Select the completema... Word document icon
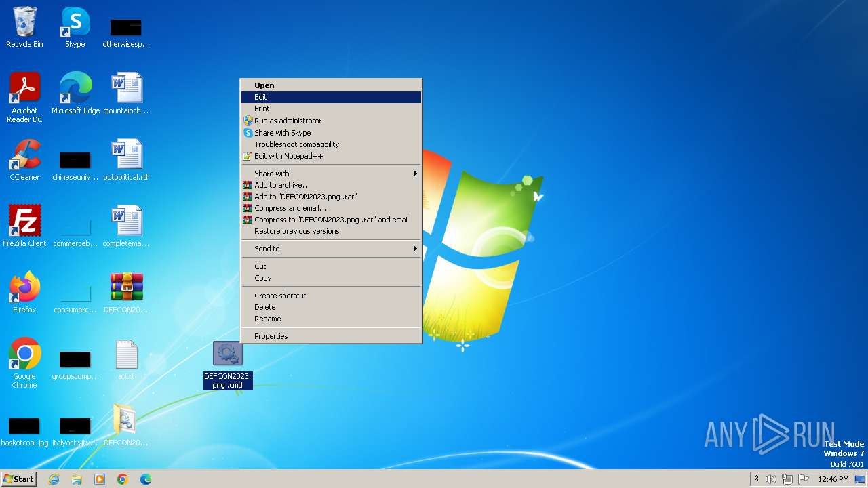 [126, 226]
